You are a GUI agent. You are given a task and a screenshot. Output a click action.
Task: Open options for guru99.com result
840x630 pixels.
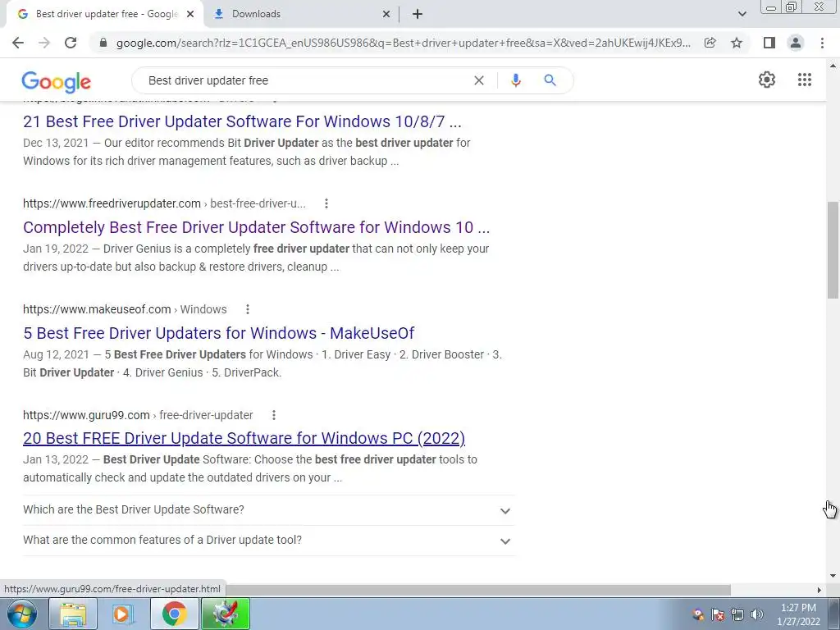tap(274, 415)
